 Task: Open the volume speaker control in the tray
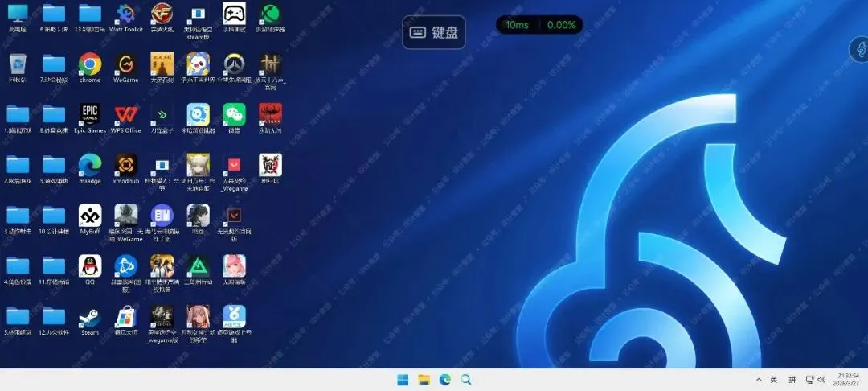click(821, 380)
